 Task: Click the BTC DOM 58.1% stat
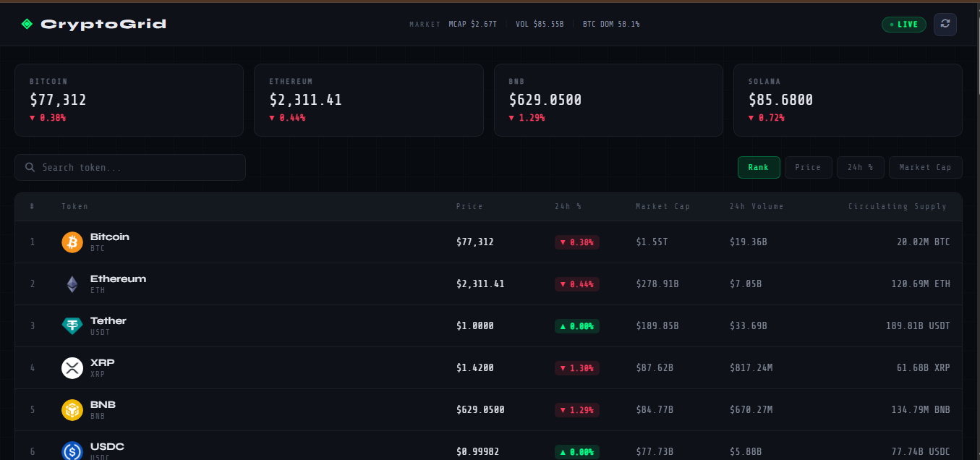point(611,24)
